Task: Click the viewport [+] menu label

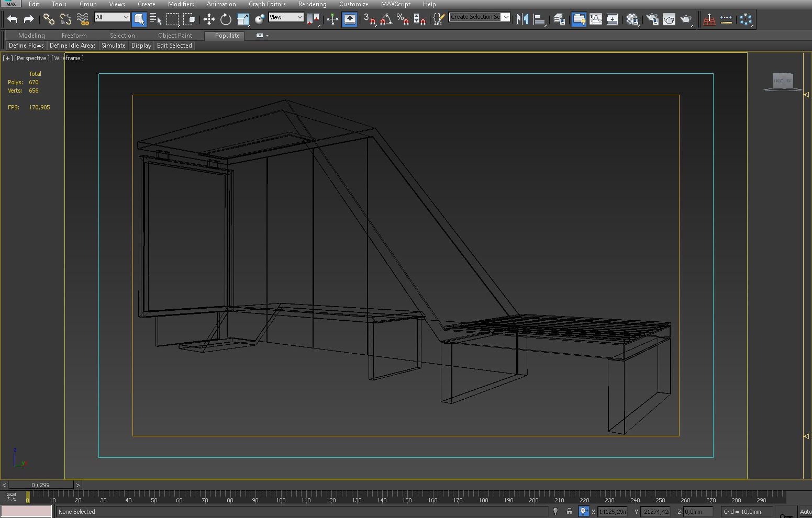Action: click(7, 58)
